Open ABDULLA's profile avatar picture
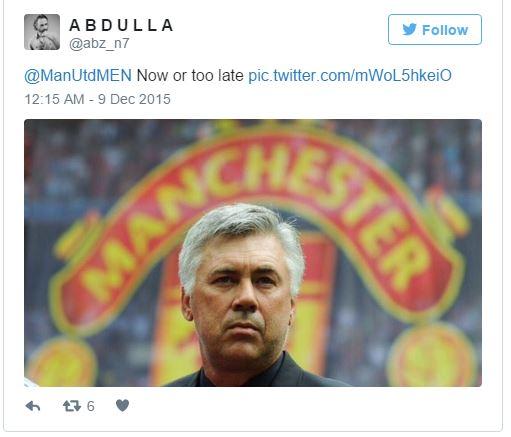The width and height of the screenshot is (511, 437). 42,32
